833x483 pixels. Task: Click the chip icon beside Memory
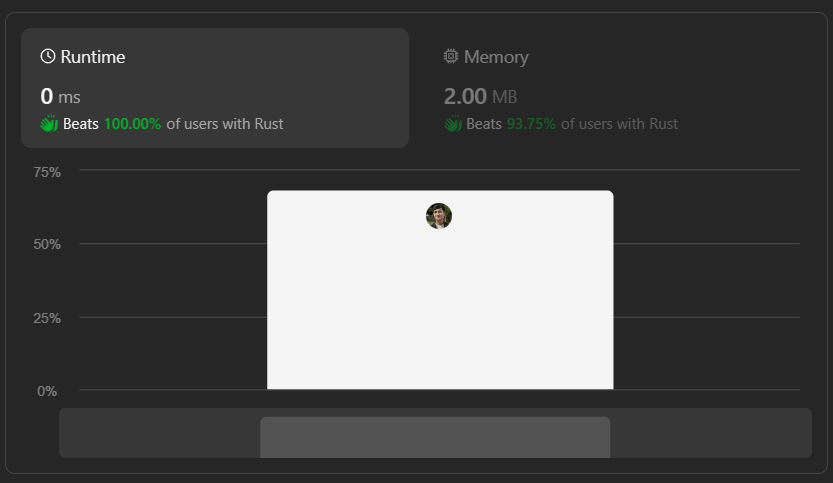[x=451, y=57]
